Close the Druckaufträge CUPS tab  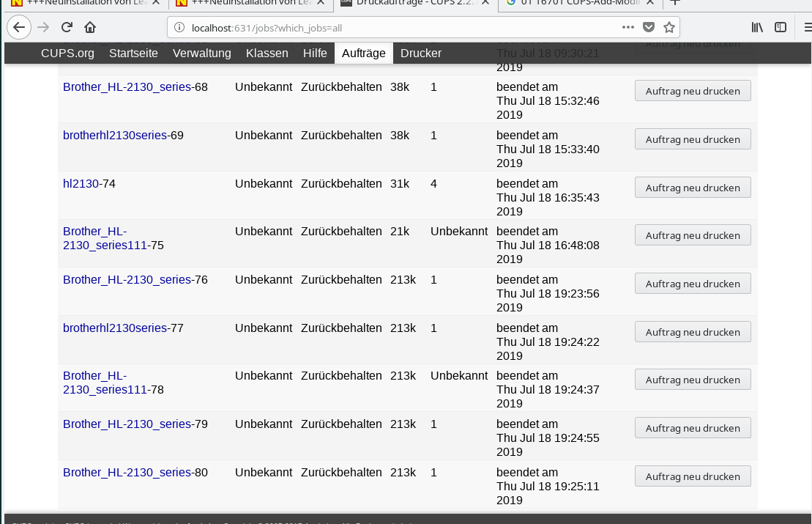pos(485,3)
